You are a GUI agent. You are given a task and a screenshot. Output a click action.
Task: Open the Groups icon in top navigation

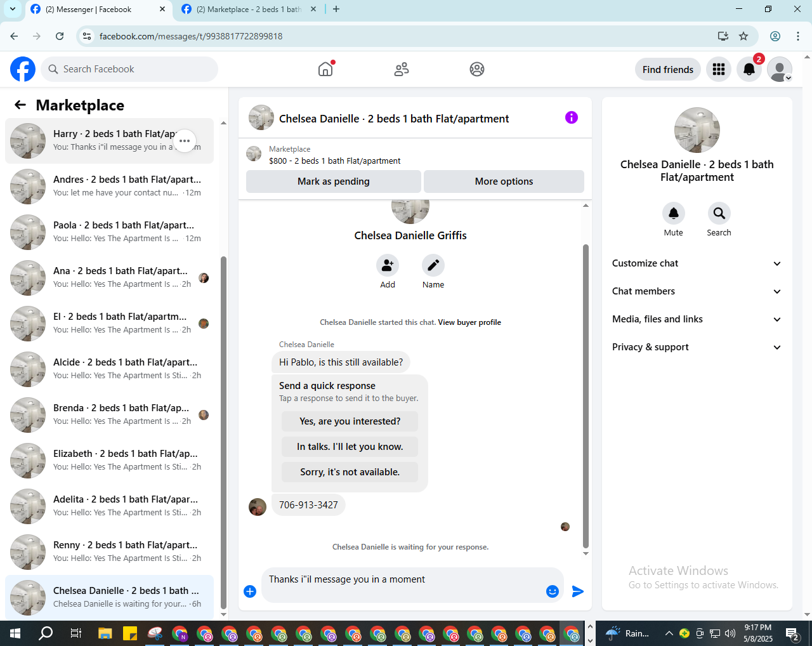point(477,69)
